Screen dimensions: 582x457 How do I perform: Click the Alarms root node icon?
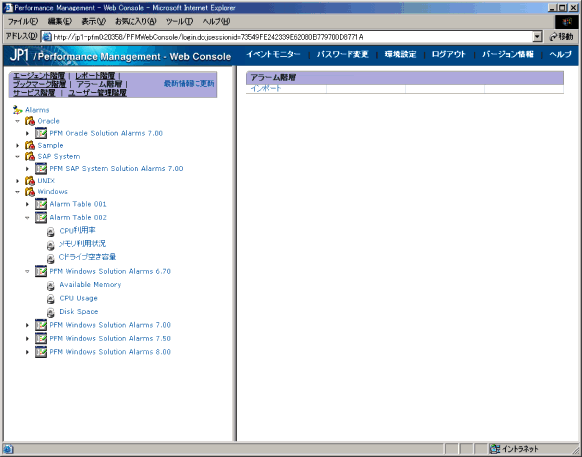click(17, 110)
